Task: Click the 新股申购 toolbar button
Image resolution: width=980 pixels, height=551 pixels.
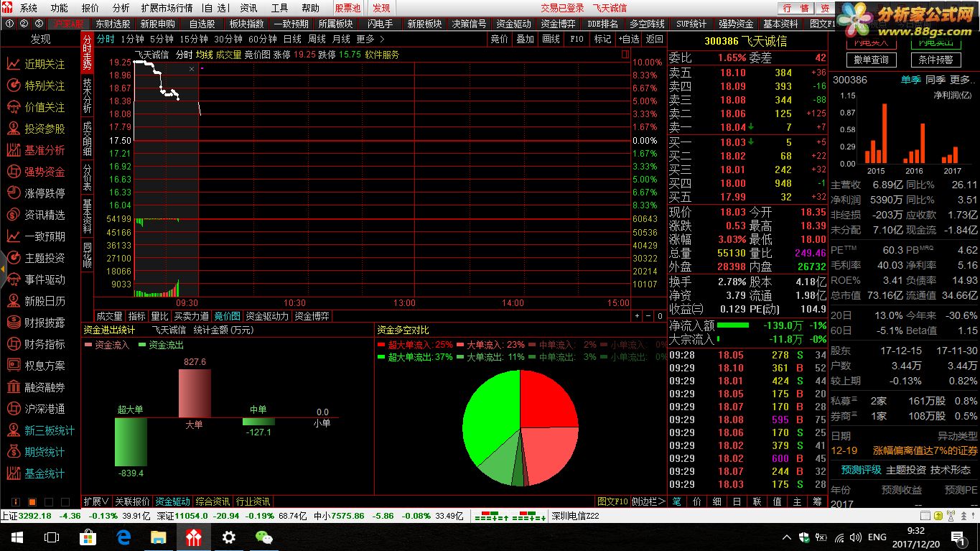Action: click(157, 24)
